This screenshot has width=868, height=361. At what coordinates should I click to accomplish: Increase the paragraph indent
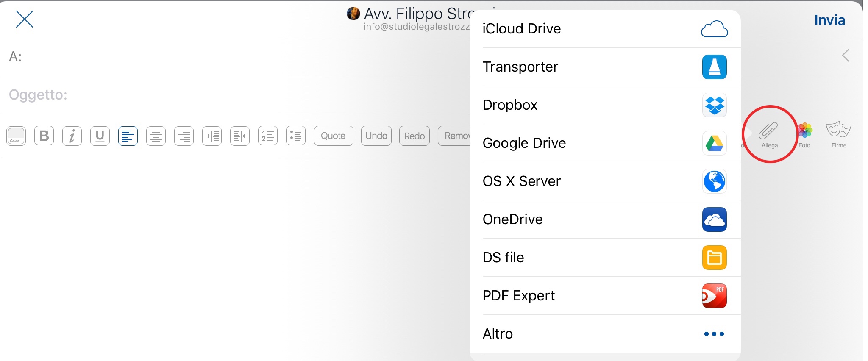212,136
